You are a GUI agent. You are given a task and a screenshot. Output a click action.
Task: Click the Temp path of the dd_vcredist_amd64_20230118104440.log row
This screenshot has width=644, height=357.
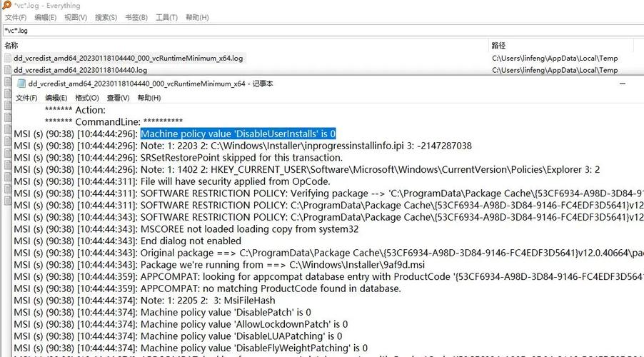(555, 70)
